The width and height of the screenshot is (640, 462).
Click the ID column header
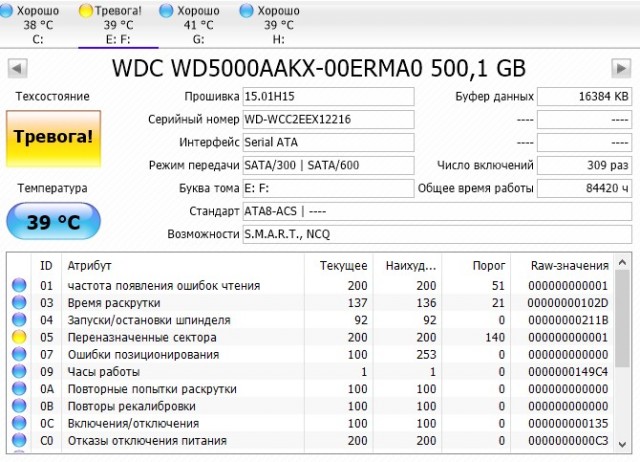click(46, 266)
